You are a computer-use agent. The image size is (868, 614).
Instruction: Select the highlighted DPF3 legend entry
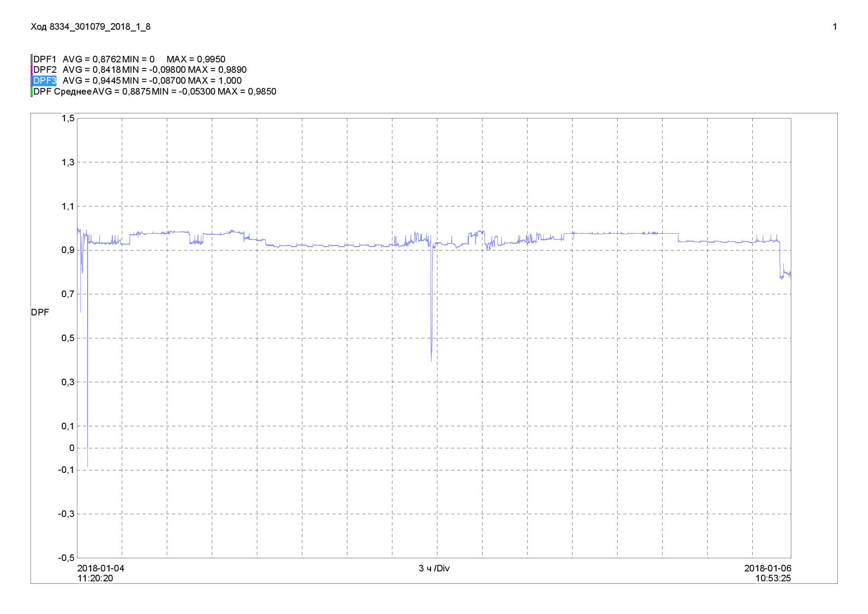pos(45,81)
